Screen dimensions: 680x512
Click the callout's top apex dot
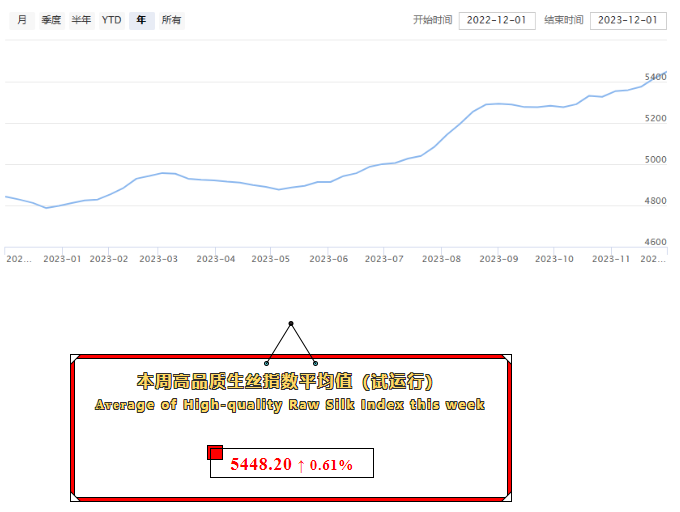(x=291, y=324)
